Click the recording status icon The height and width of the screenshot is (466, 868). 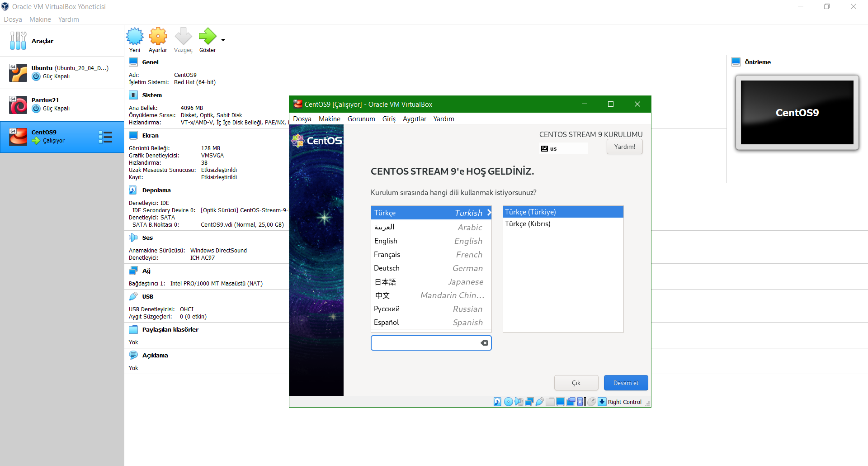coord(571,402)
